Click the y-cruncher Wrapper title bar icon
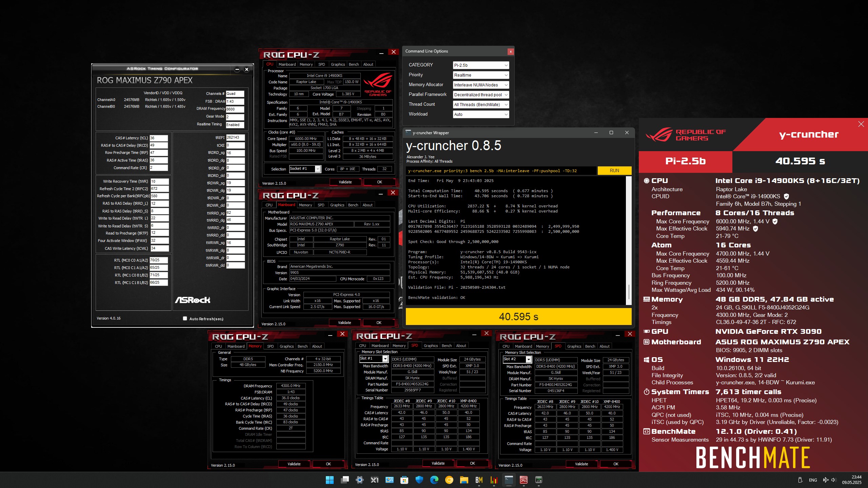Image resolution: width=868 pixels, height=488 pixels. click(408, 133)
